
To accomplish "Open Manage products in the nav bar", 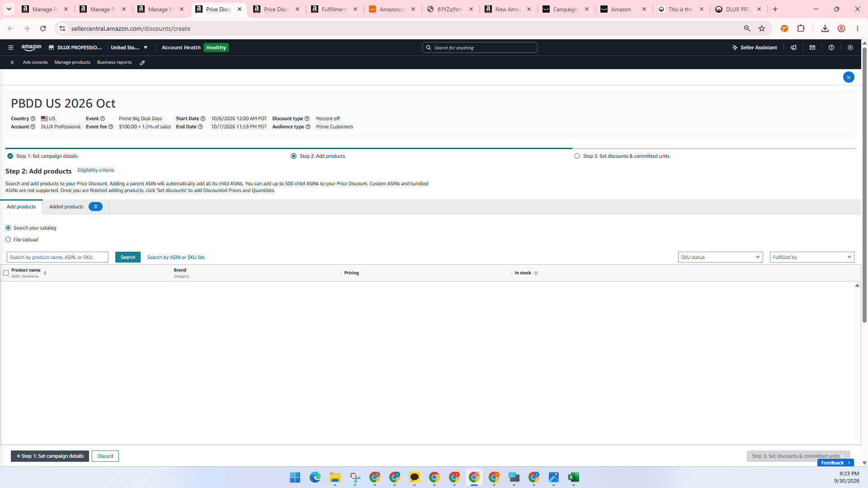I will click(72, 62).
